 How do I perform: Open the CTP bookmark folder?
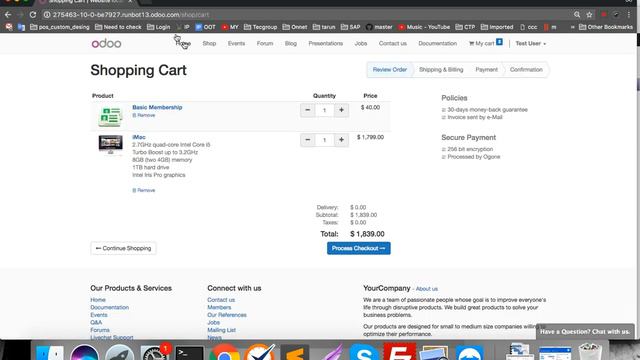(465, 27)
